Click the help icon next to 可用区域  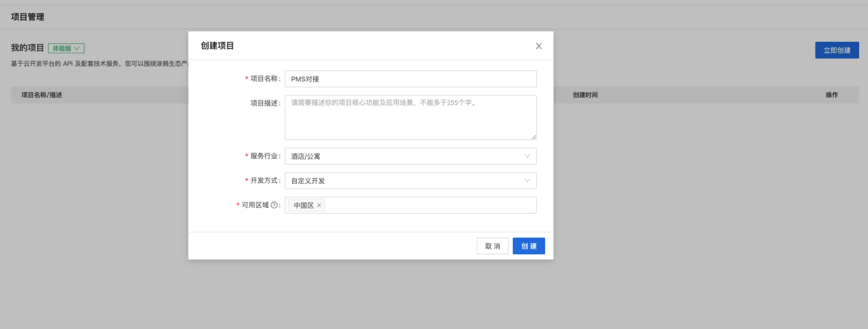pos(274,205)
